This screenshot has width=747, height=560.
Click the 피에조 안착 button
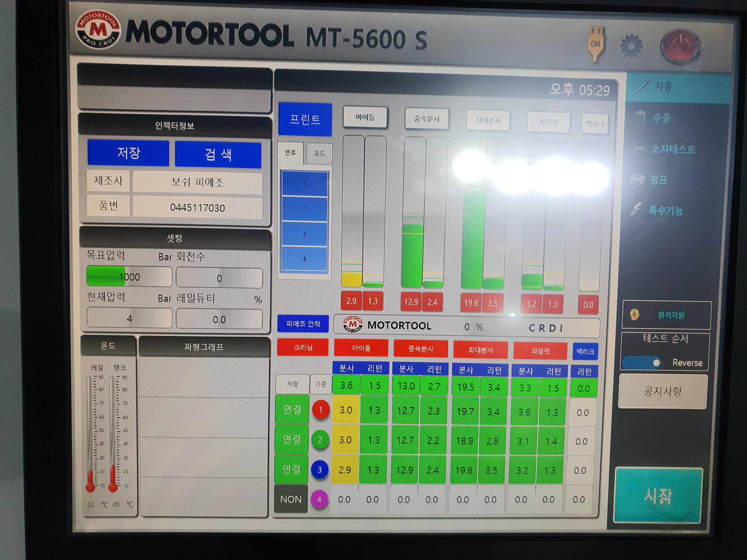[303, 323]
